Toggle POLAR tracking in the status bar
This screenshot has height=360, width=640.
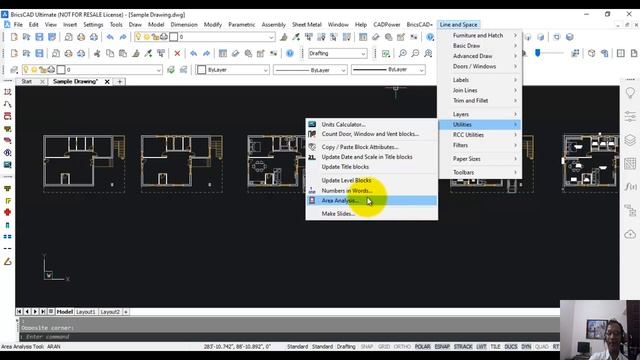(x=422, y=347)
